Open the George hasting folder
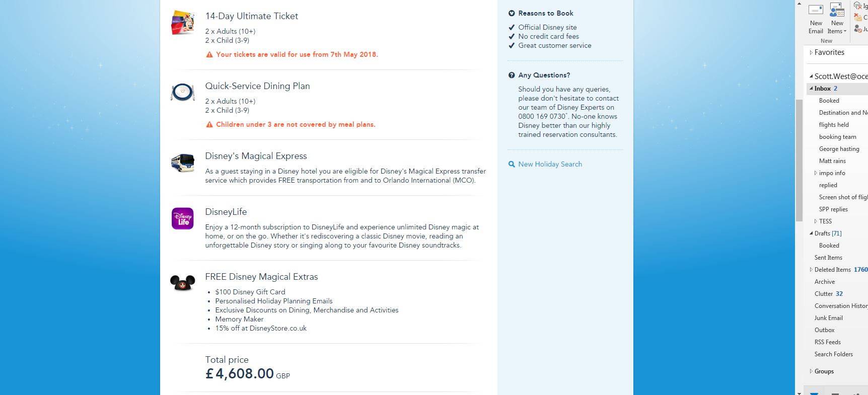Image resolution: width=868 pixels, height=395 pixels. point(839,149)
